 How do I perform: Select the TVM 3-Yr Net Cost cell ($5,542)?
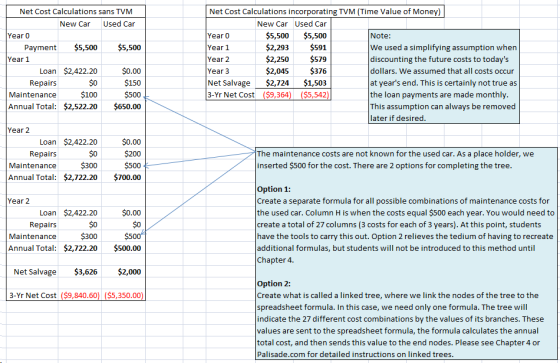click(x=315, y=95)
